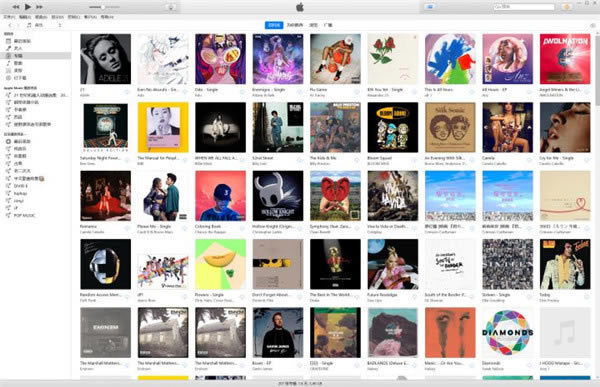This screenshot has width=600, height=387.
Task: Open the Viva la Vida album cover
Action: [393, 196]
